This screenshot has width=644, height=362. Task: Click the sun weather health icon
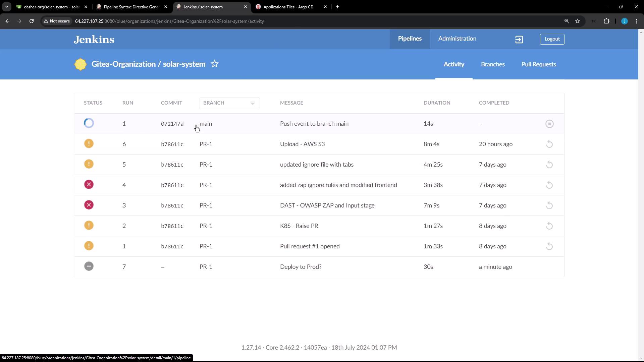point(80,64)
